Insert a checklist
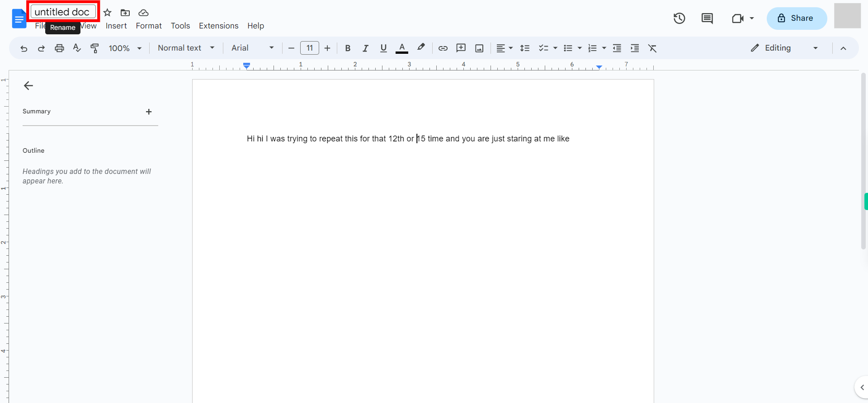The height and width of the screenshot is (403, 868). click(x=543, y=48)
